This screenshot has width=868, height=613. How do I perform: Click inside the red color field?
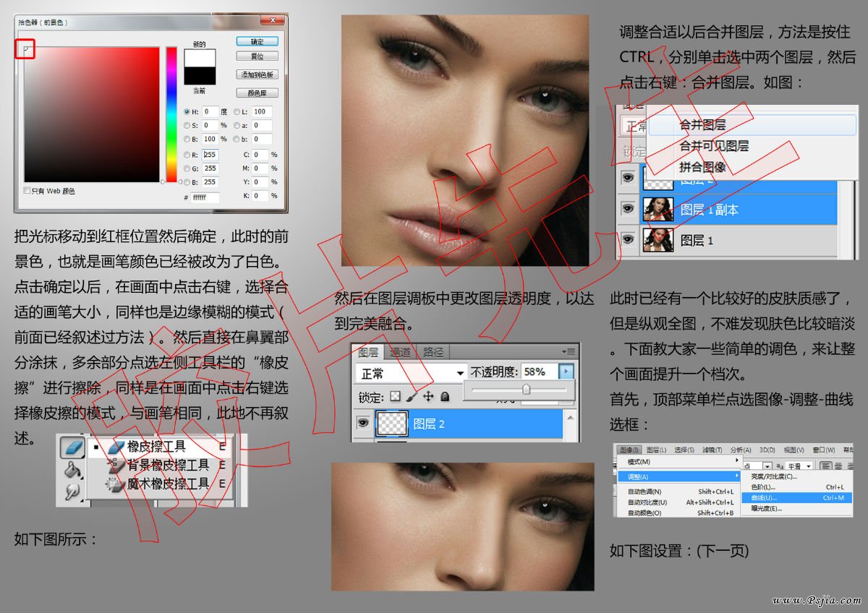(92, 114)
